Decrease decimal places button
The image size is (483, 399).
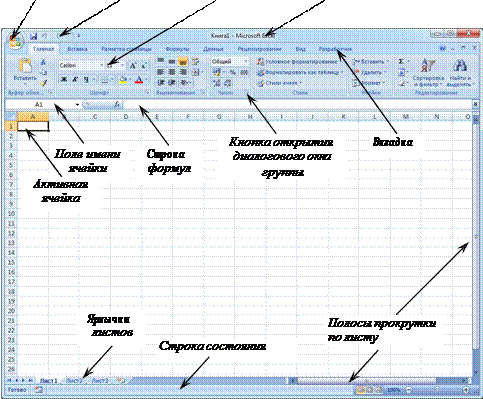227,83
